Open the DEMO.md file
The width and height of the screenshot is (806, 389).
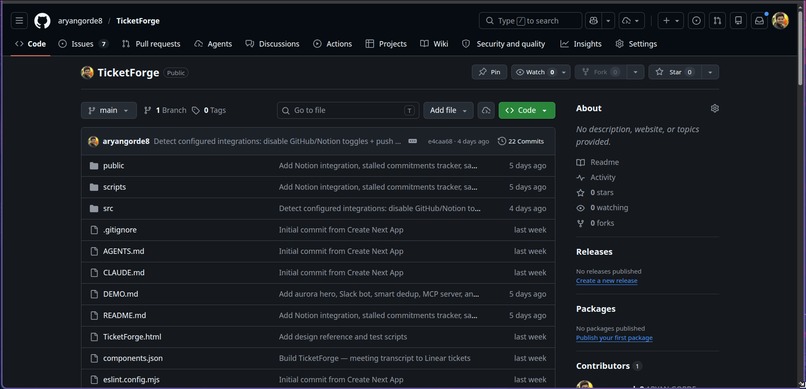(121, 294)
